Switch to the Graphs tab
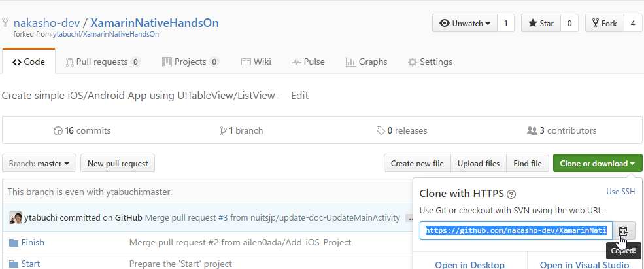 click(x=366, y=62)
